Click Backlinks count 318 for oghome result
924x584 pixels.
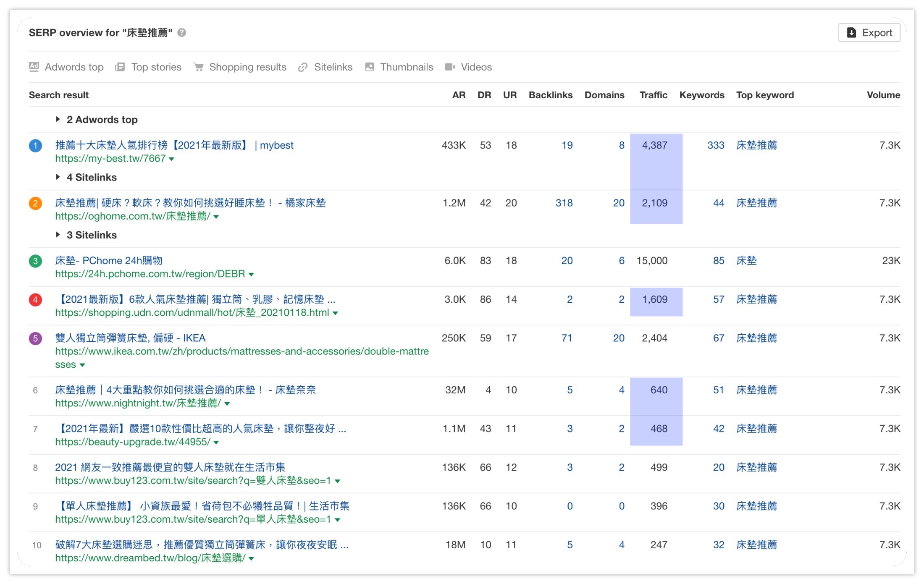click(564, 203)
